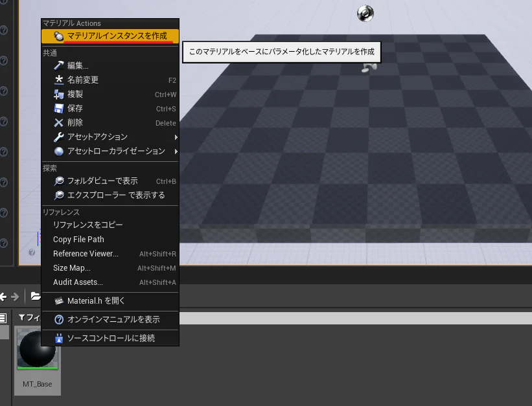Open the folder picker icon in Content Browser
The width and height of the screenshot is (532, 406).
click(x=36, y=296)
